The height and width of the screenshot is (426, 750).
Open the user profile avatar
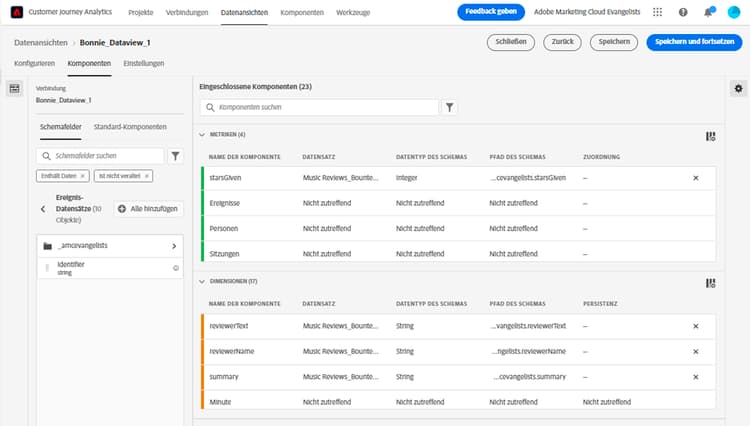tap(734, 12)
